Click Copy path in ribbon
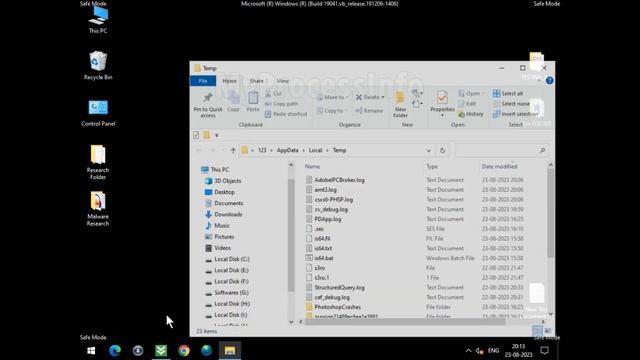This screenshot has width=640, height=360. [x=281, y=104]
